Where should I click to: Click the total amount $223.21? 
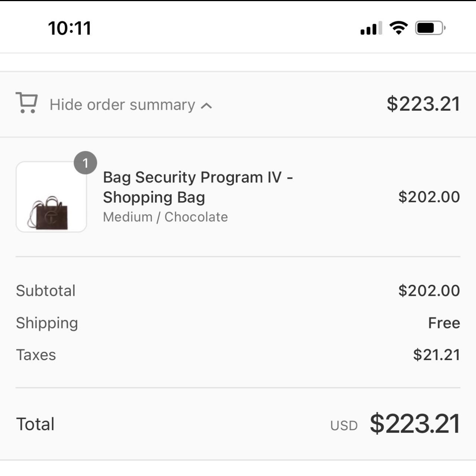(x=414, y=423)
